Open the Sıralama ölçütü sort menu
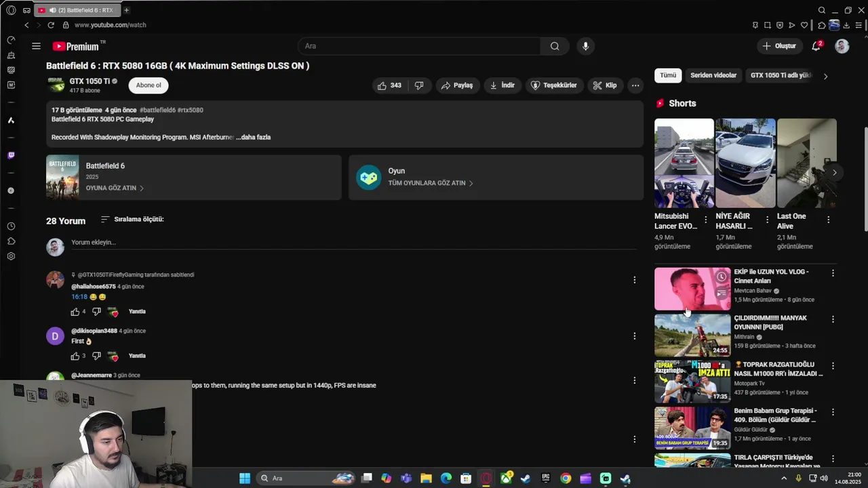868x488 pixels. point(132,220)
